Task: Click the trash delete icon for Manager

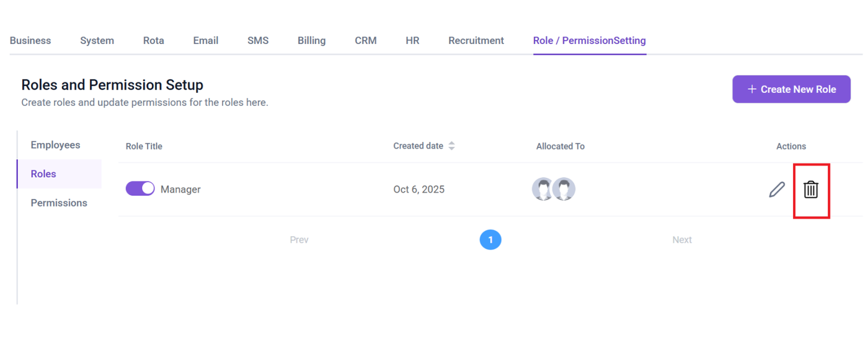Action: (x=810, y=190)
